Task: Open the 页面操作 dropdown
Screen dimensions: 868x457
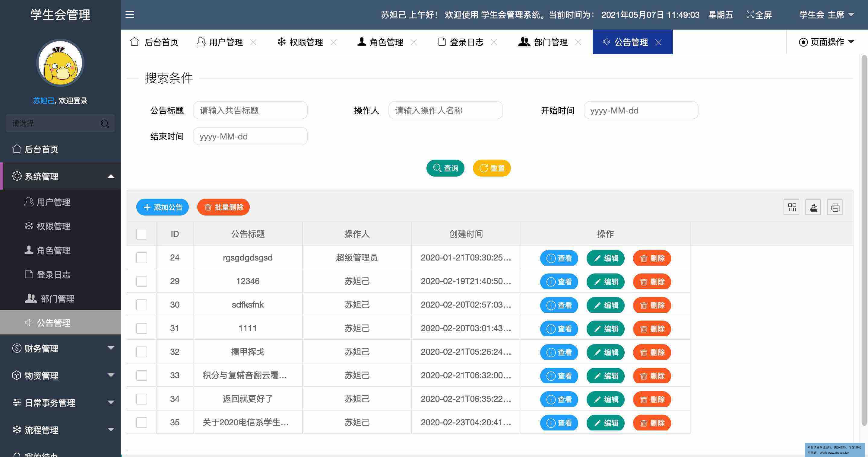Action: pos(827,42)
